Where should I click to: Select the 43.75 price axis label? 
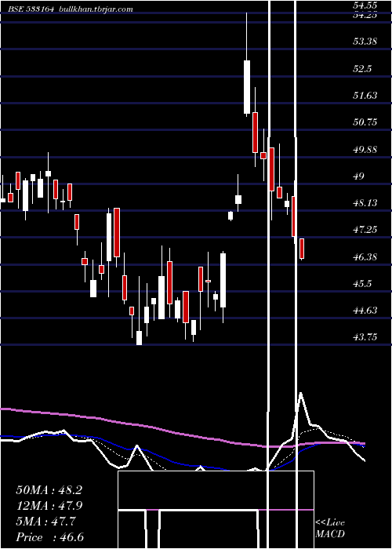[x=365, y=336]
